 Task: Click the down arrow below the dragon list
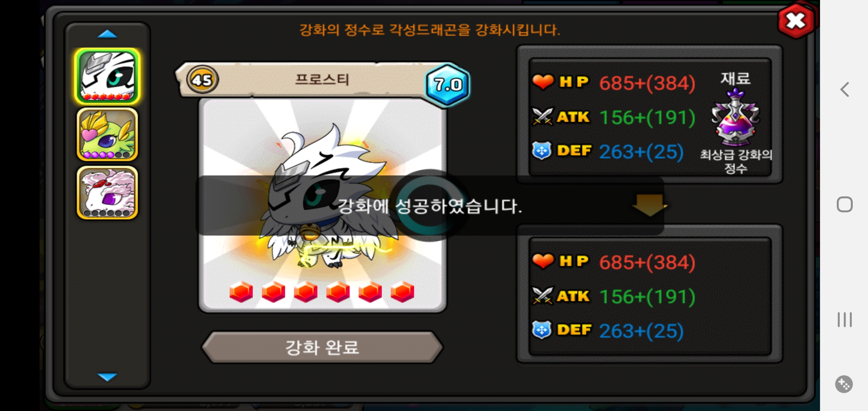pos(107,377)
